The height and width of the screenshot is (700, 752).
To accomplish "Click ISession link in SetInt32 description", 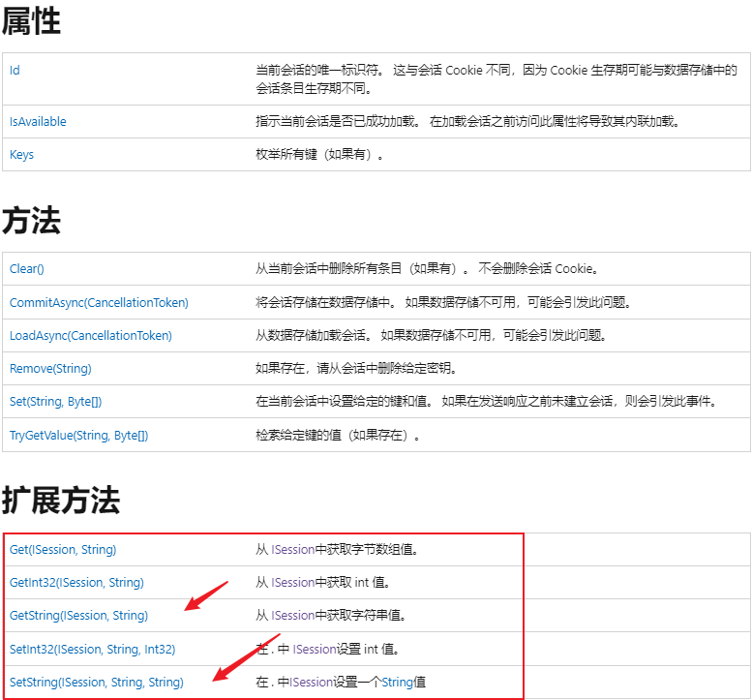I will click(x=315, y=650).
